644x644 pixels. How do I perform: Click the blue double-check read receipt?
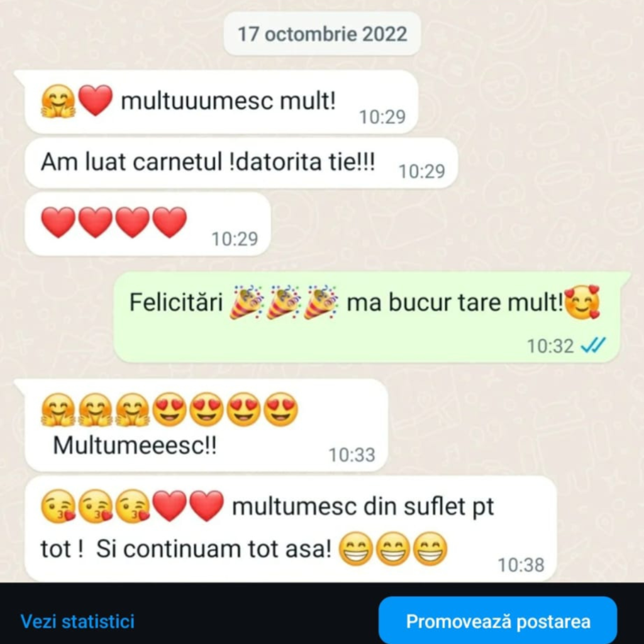[x=593, y=345]
